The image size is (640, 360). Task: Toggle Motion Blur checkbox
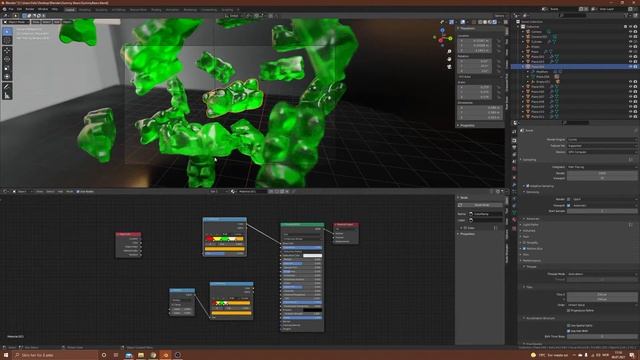point(524,248)
